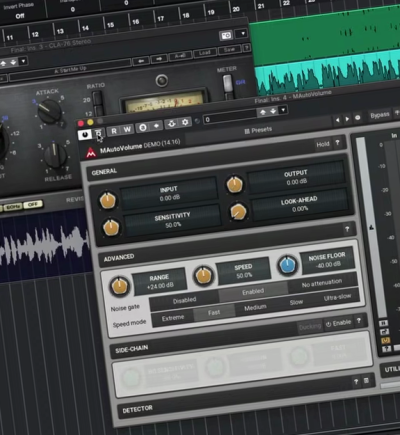Click the INPUT 0.00 dB value field
Screen dimensions: 400x435
(x=169, y=193)
